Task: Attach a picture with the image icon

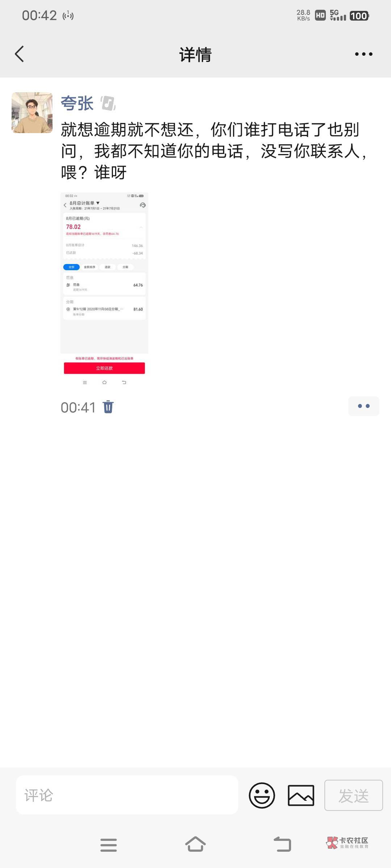Action: click(301, 795)
